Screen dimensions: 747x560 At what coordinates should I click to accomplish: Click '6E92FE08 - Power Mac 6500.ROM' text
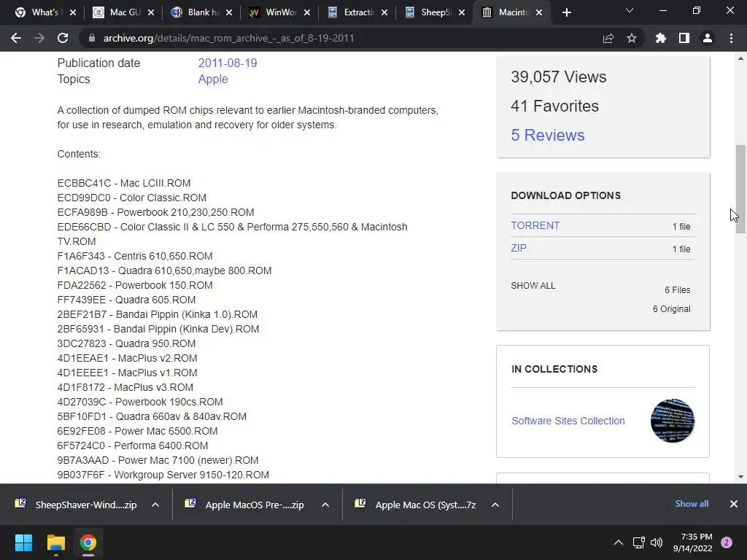click(137, 432)
